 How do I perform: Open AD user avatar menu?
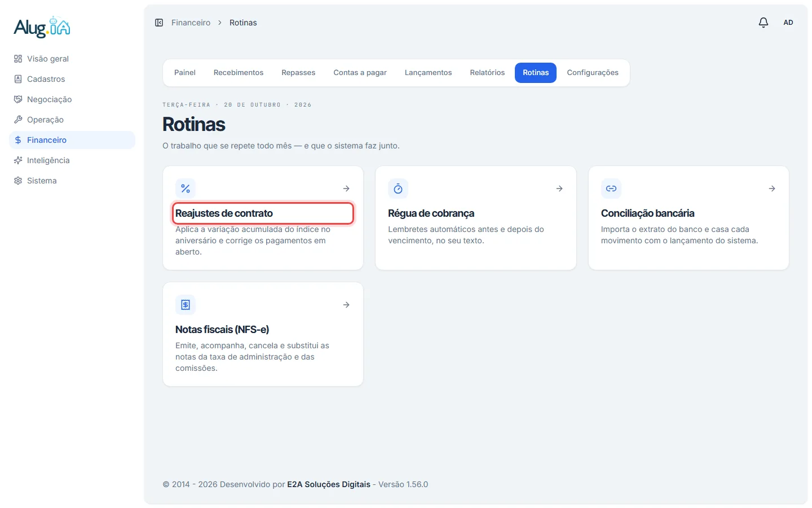click(788, 23)
